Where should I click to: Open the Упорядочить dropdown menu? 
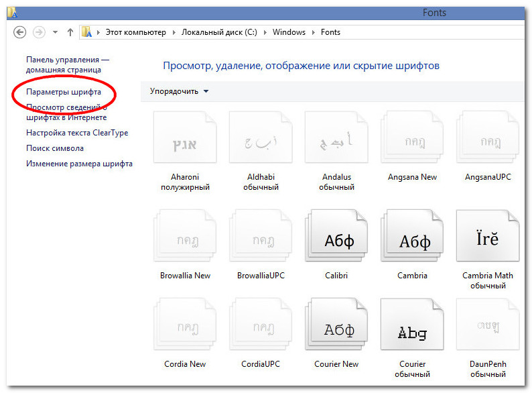(179, 91)
